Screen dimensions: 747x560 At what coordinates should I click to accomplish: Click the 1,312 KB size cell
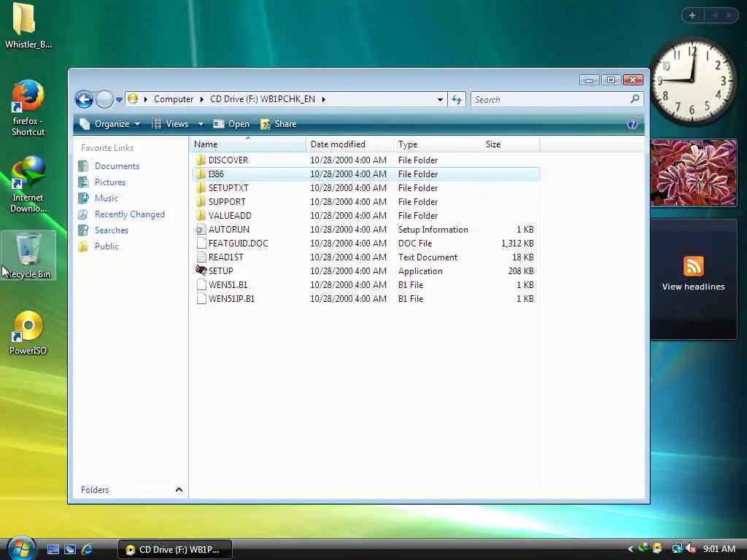pos(517,244)
